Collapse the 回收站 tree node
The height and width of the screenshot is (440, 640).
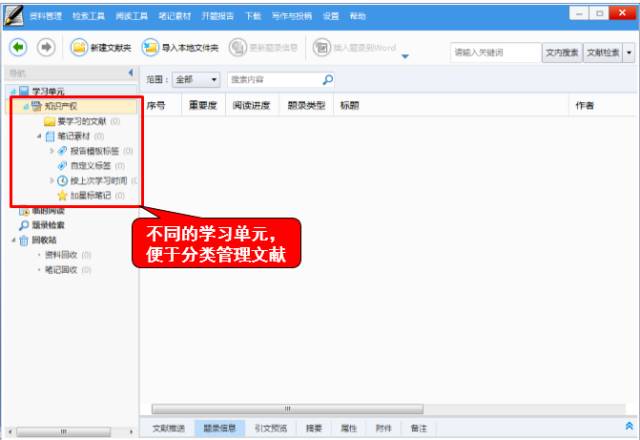pos(13,240)
